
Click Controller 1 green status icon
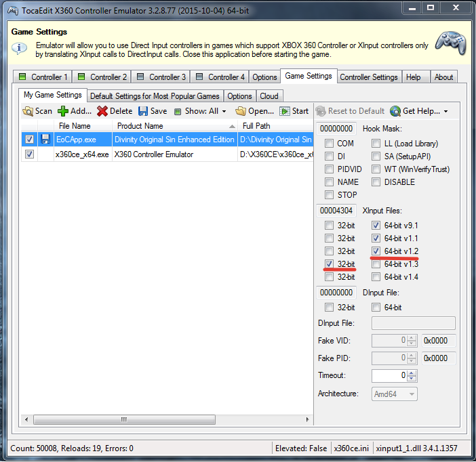[x=22, y=77]
